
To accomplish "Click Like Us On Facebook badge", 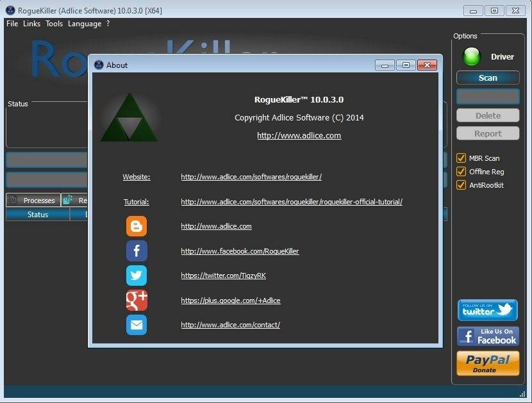I will coord(488,336).
